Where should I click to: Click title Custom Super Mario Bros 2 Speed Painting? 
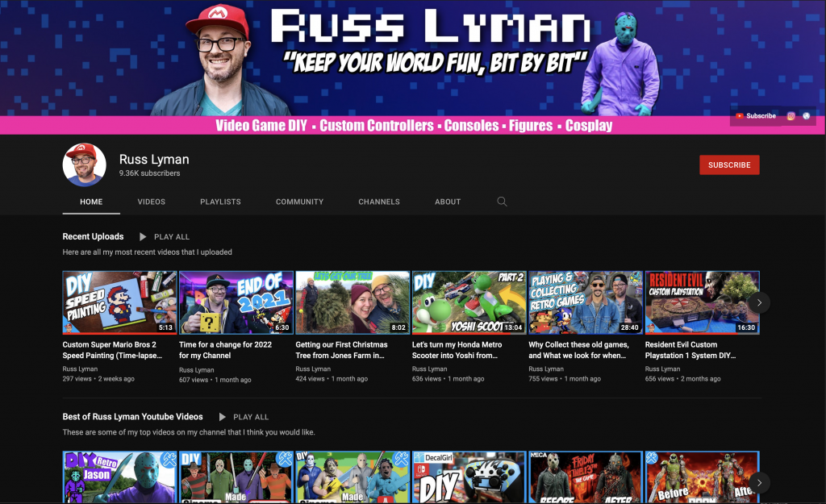tap(112, 350)
